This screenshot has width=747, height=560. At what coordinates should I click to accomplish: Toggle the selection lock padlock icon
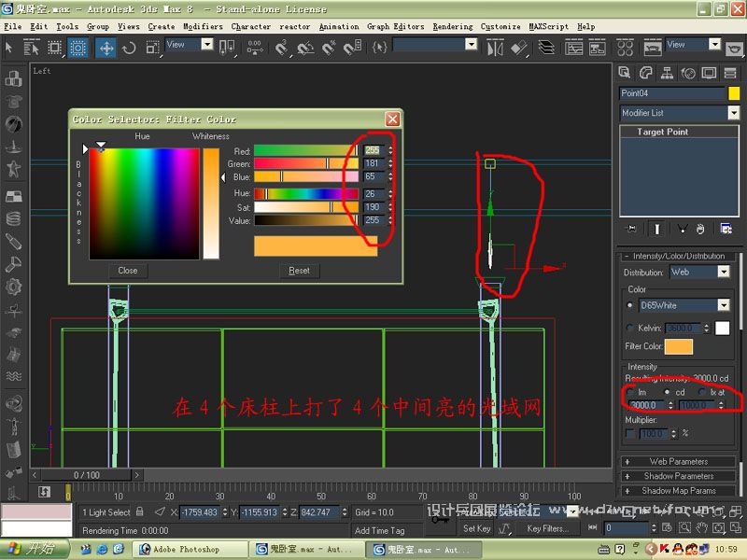tap(139, 511)
